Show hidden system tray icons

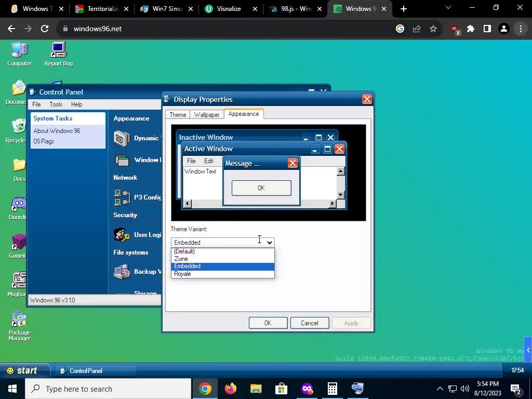(x=440, y=389)
